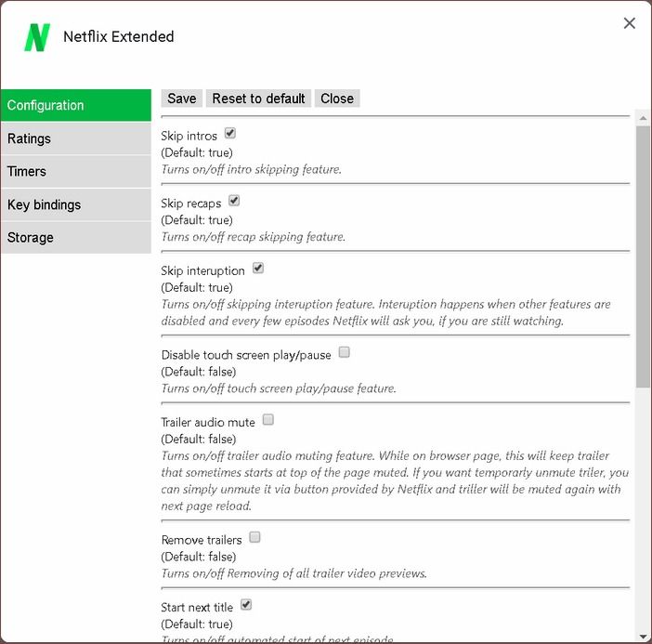Open the Configuration tab
Image resolution: width=652 pixels, height=644 pixels.
click(x=76, y=105)
